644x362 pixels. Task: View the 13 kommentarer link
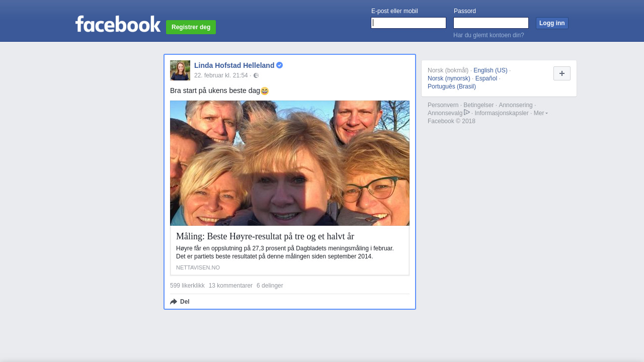point(230,286)
